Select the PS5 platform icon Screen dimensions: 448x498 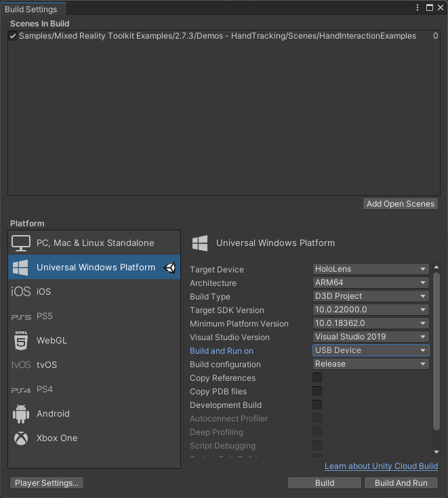[21, 316]
